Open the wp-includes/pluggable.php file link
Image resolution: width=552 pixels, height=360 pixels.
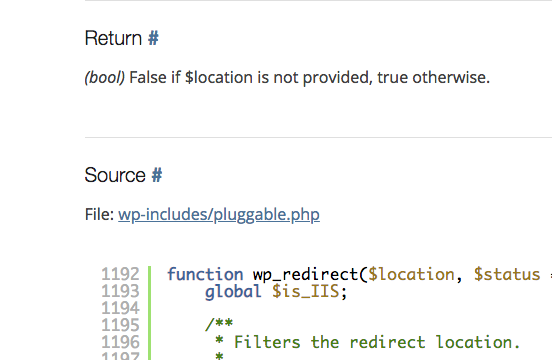[219, 215]
